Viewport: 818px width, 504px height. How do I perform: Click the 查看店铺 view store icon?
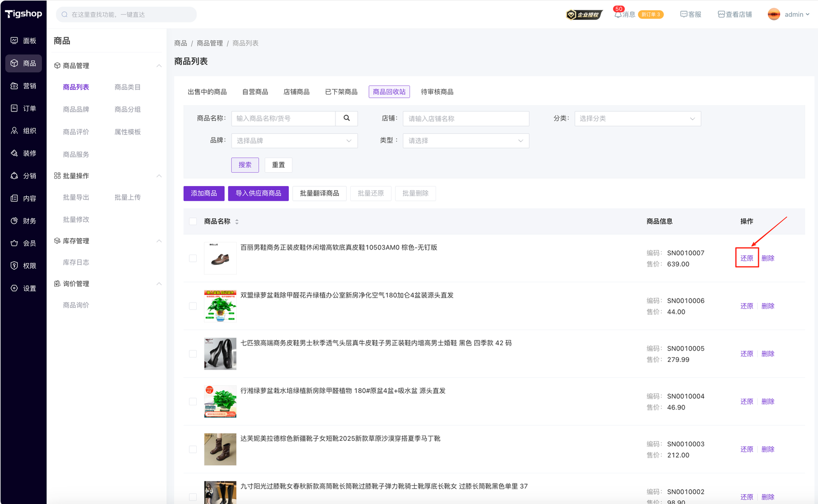(721, 14)
